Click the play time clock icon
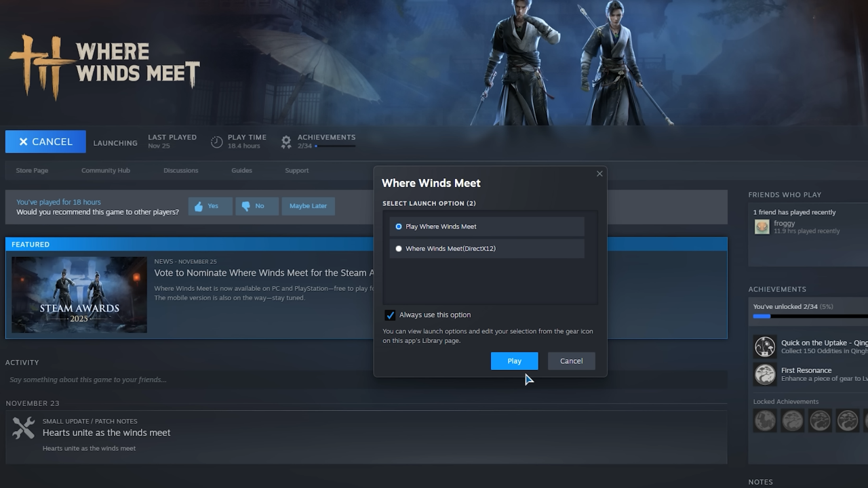 pyautogui.click(x=216, y=142)
